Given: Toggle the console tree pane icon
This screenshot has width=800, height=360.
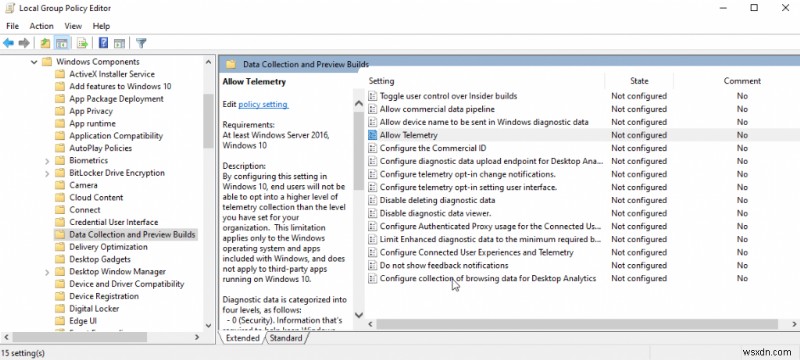Looking at the screenshot, I should [x=62, y=43].
